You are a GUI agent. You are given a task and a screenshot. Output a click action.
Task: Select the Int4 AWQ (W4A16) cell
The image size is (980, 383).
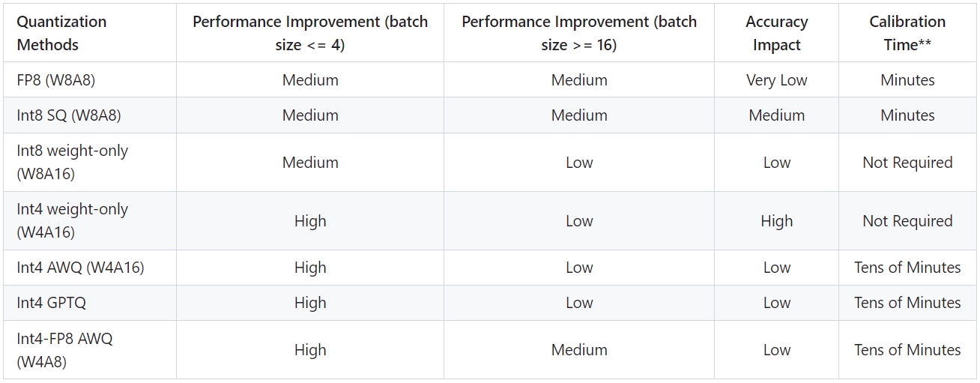tap(80, 268)
